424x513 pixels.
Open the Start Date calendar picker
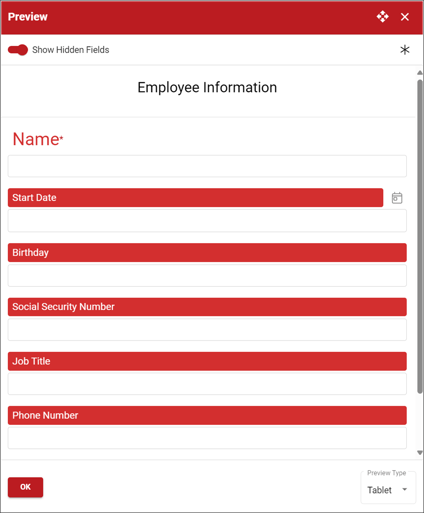[x=397, y=198]
